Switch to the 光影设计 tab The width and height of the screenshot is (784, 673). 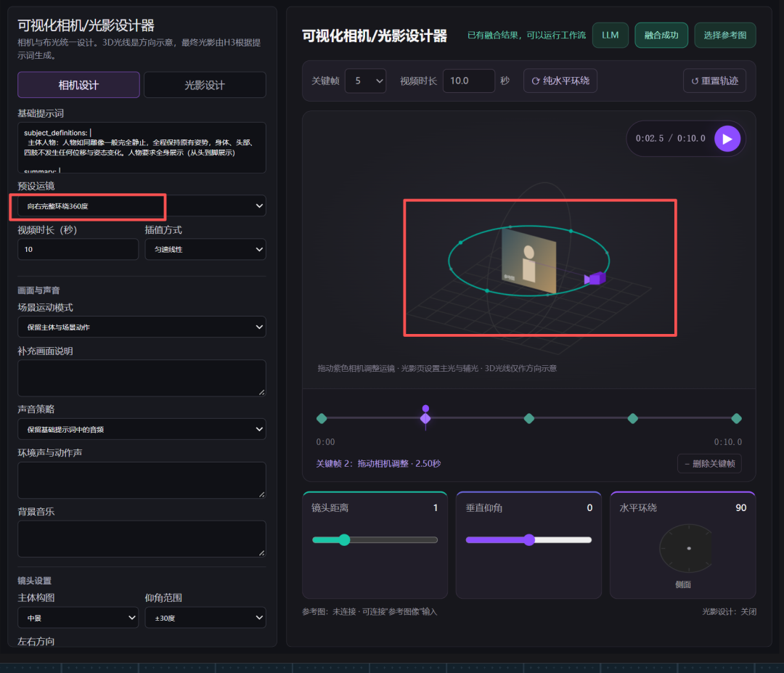205,85
